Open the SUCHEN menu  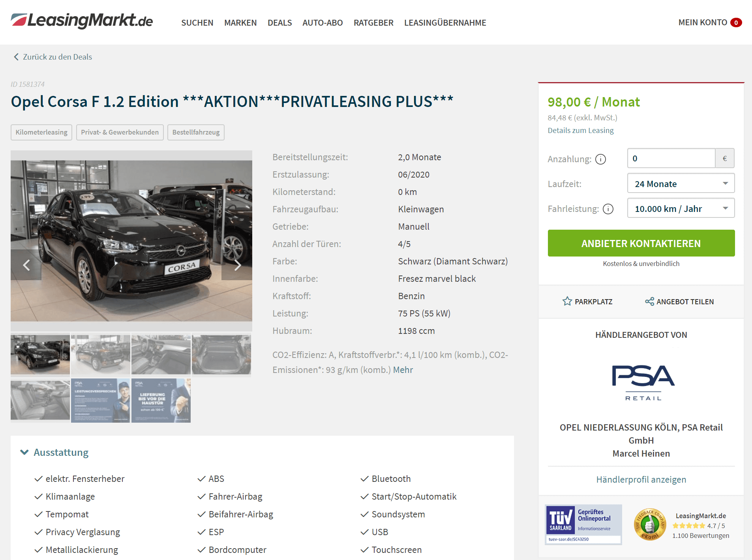coord(197,23)
